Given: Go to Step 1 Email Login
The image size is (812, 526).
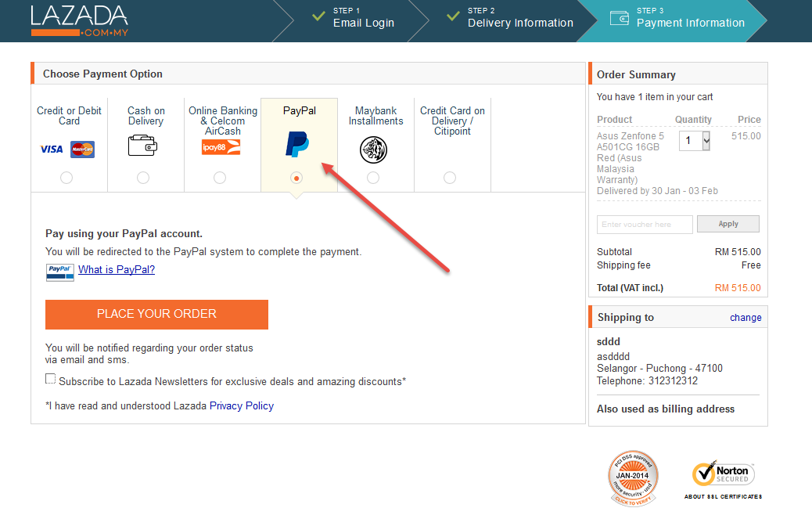Looking at the screenshot, I should point(363,18).
